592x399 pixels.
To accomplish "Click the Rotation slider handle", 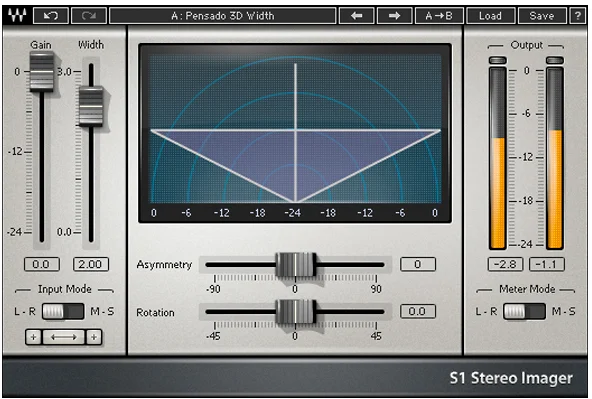I will pyautogui.click(x=296, y=312).
